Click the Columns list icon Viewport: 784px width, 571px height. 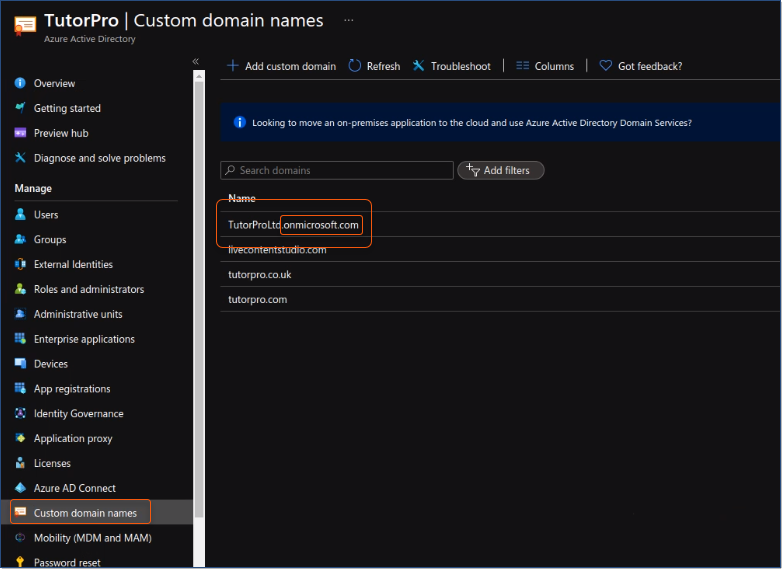tap(522, 66)
